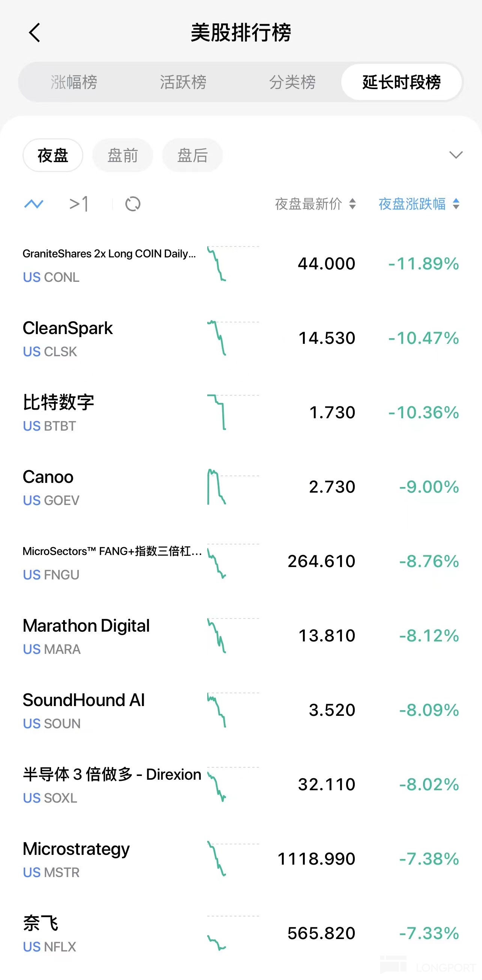
Task: Tap the circular refresh icon
Action: (x=133, y=204)
